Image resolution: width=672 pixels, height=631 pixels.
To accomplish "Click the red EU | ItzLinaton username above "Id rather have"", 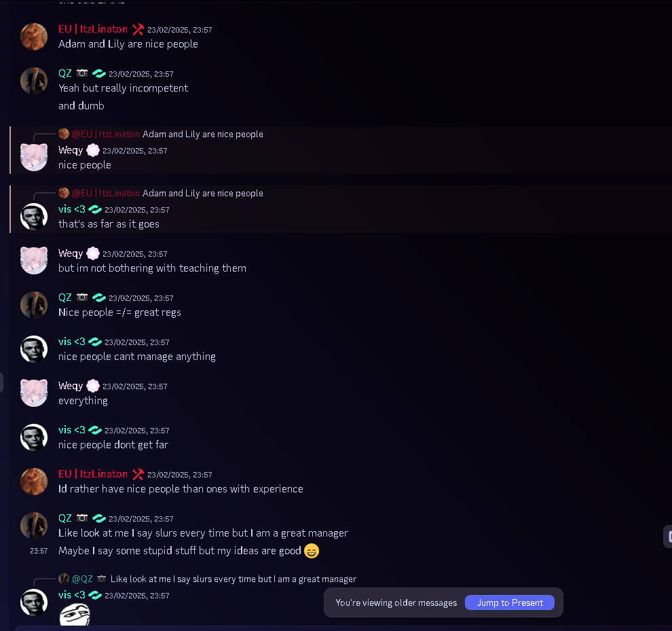I will coord(93,474).
